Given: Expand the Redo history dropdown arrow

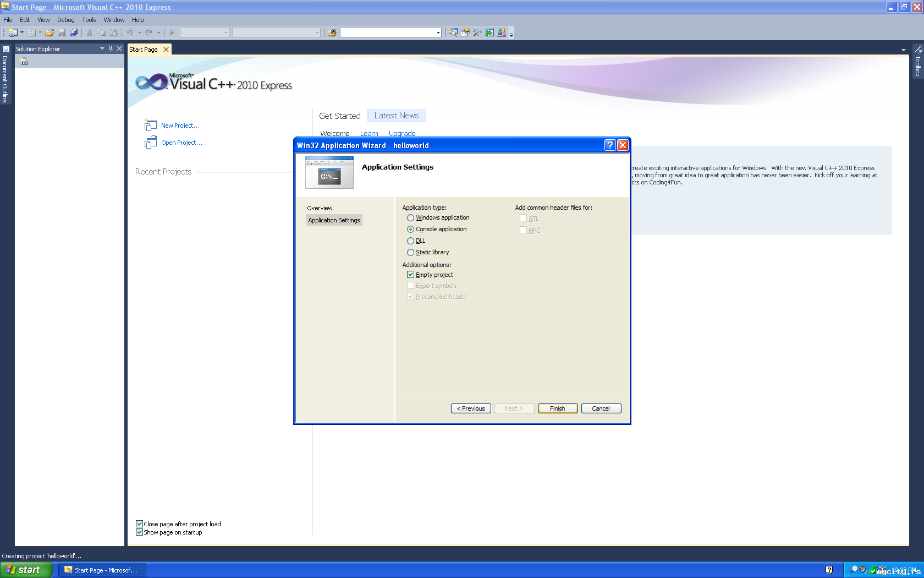Looking at the screenshot, I should [159, 32].
